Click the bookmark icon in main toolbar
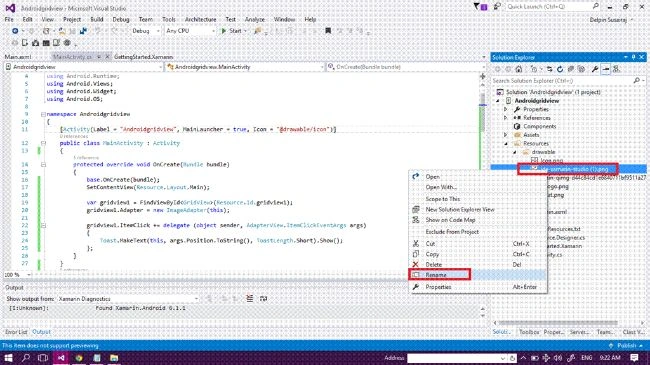This screenshot has width=650, height=365. click(x=328, y=31)
